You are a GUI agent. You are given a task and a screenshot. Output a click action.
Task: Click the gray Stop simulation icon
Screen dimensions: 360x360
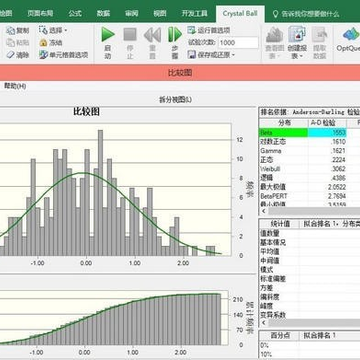[130, 35]
